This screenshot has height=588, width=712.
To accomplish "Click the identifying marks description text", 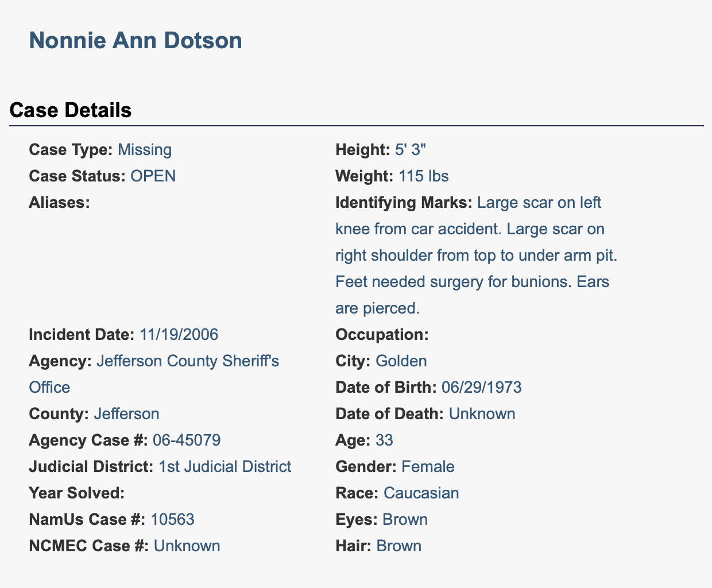I will click(475, 256).
